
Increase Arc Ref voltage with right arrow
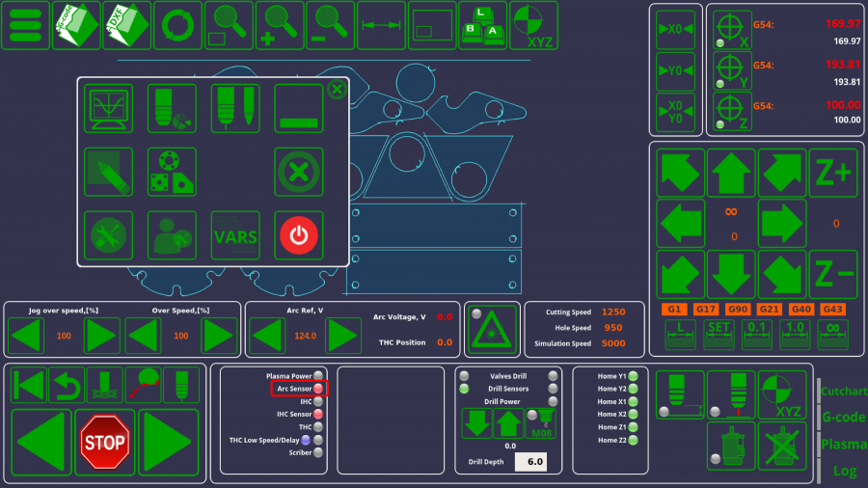coord(342,336)
